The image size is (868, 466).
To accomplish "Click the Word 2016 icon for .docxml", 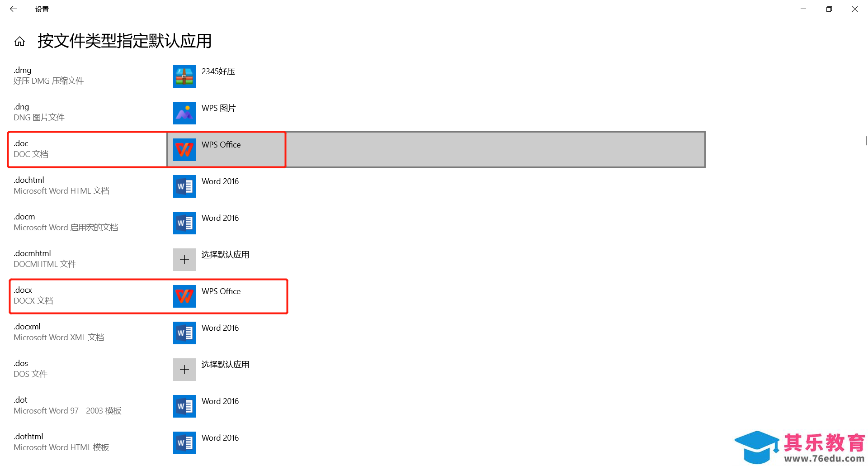I will pos(184,333).
